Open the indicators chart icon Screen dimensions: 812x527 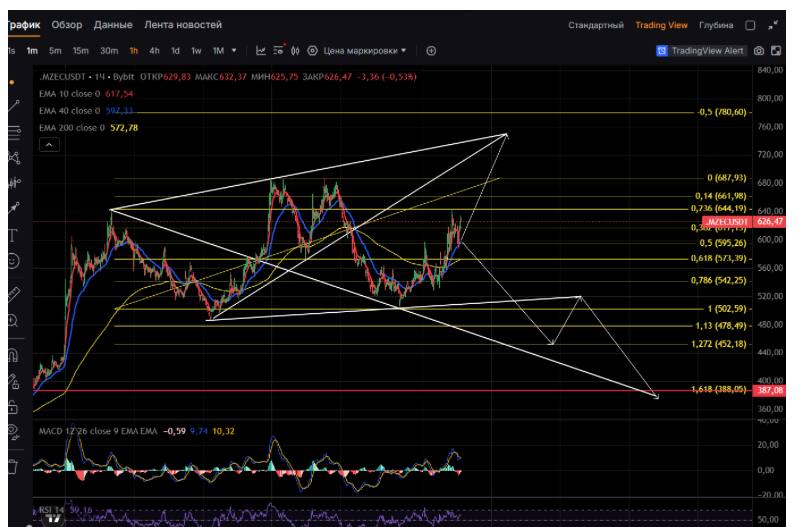261,51
